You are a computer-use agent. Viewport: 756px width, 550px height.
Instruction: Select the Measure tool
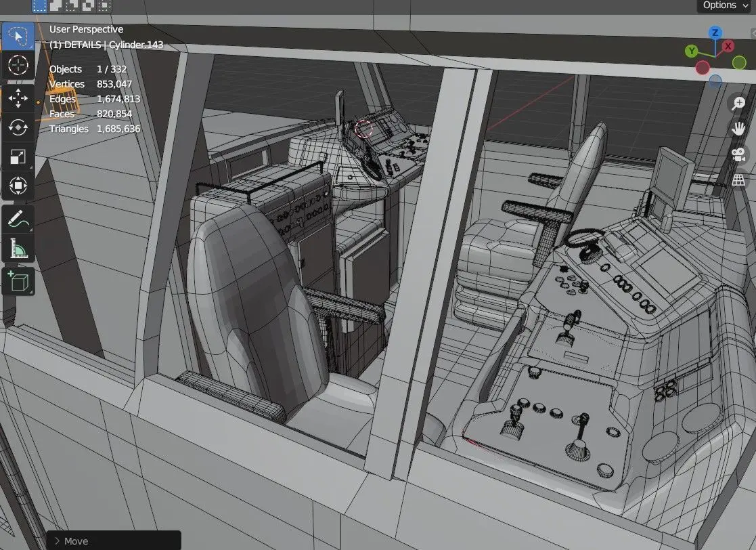click(x=18, y=249)
